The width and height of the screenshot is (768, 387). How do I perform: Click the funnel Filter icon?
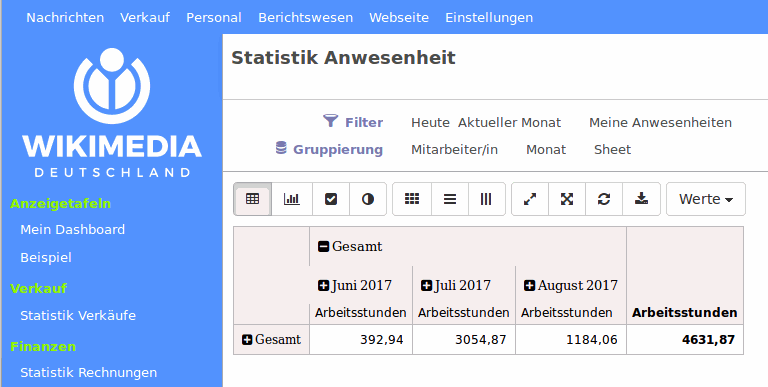[331, 121]
